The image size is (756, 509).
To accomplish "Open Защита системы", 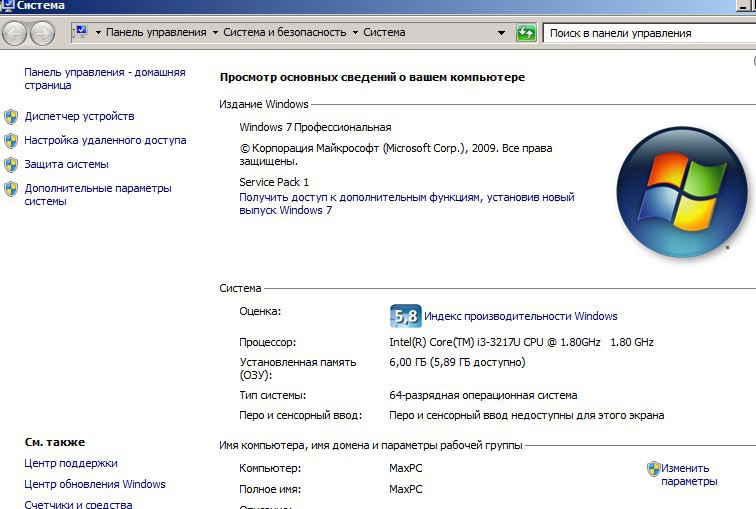I will pos(67,164).
